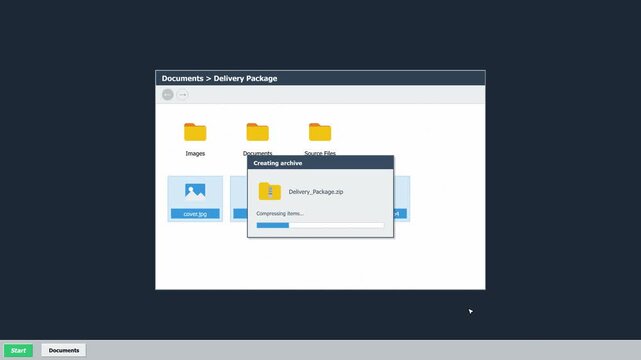Image resolution: width=641 pixels, height=360 pixels.
Task: Click the Images folder label
Action: tap(195, 154)
